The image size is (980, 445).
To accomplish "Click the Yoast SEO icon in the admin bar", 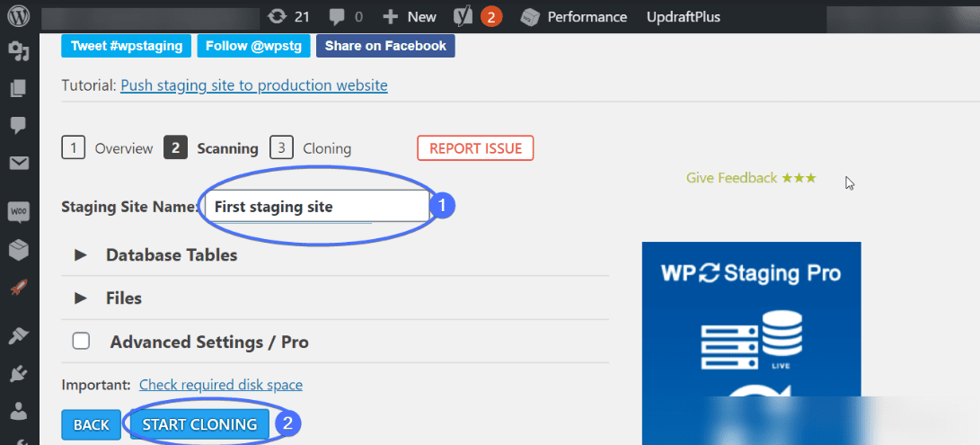I will 464,17.
